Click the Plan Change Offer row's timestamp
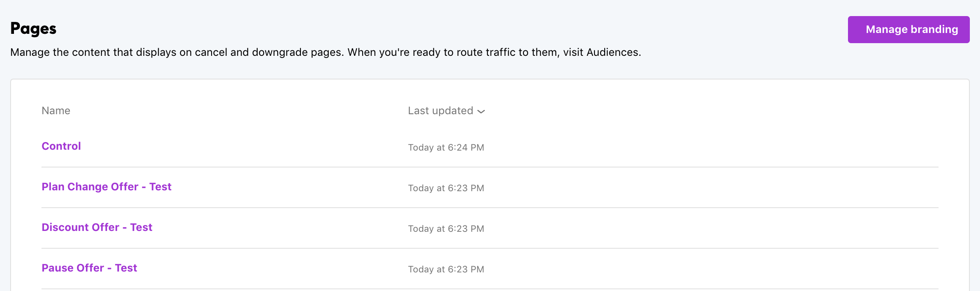This screenshot has width=980, height=291. point(446,188)
